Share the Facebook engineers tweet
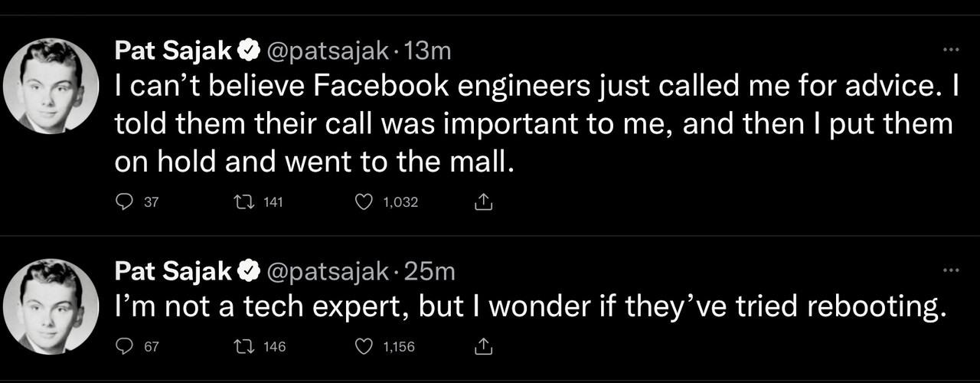This screenshot has height=383, width=980. coord(483,202)
